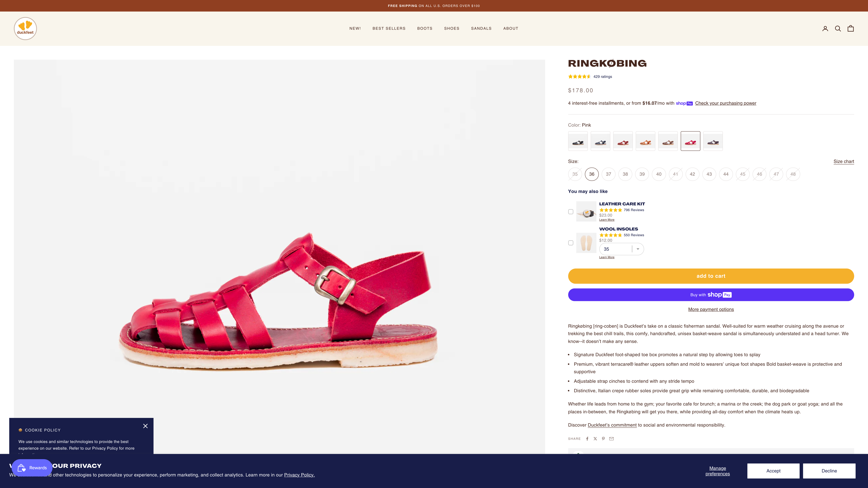Image resolution: width=868 pixels, height=488 pixels.
Task: Select size 40
Action: (659, 174)
